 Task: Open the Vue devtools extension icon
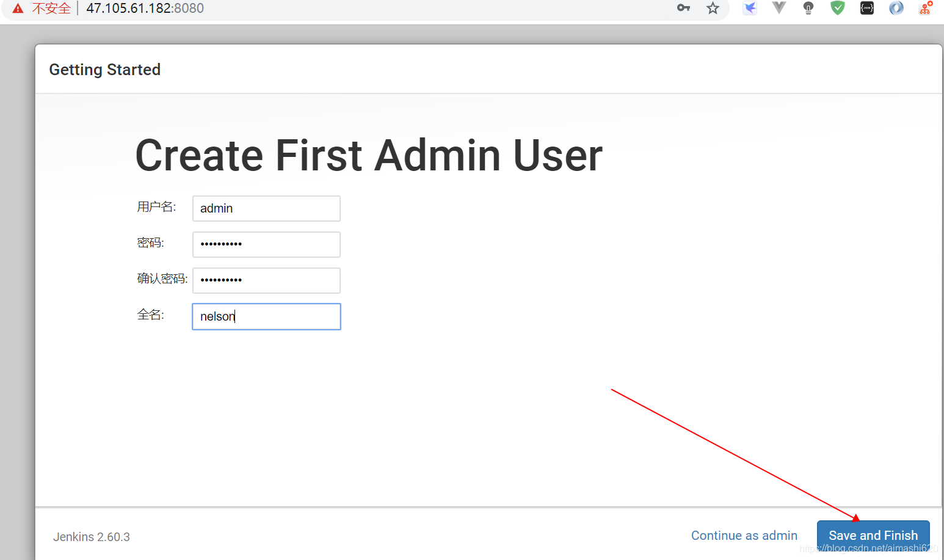[x=779, y=8]
